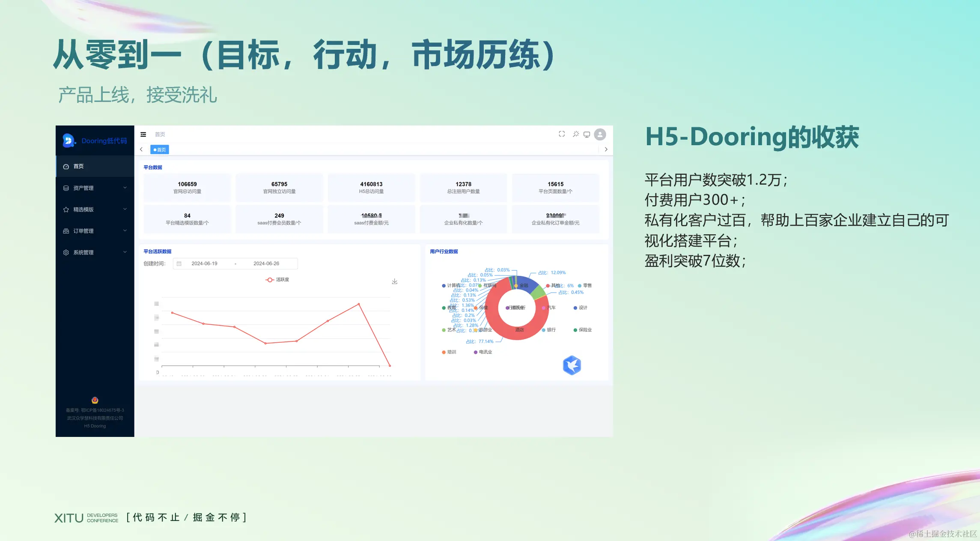Click the 249 saas付费会员数量 card
980x541 pixels.
(279, 219)
